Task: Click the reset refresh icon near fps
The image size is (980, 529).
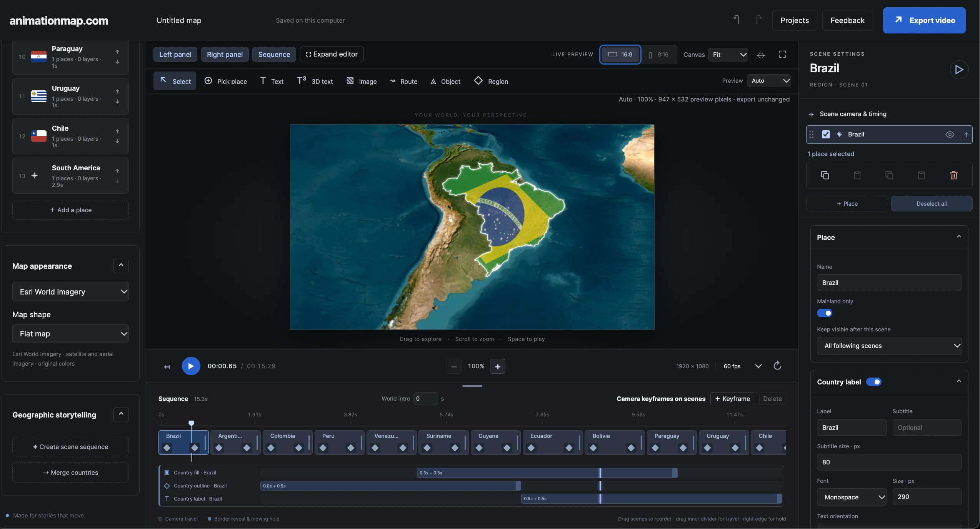Action: click(x=777, y=366)
